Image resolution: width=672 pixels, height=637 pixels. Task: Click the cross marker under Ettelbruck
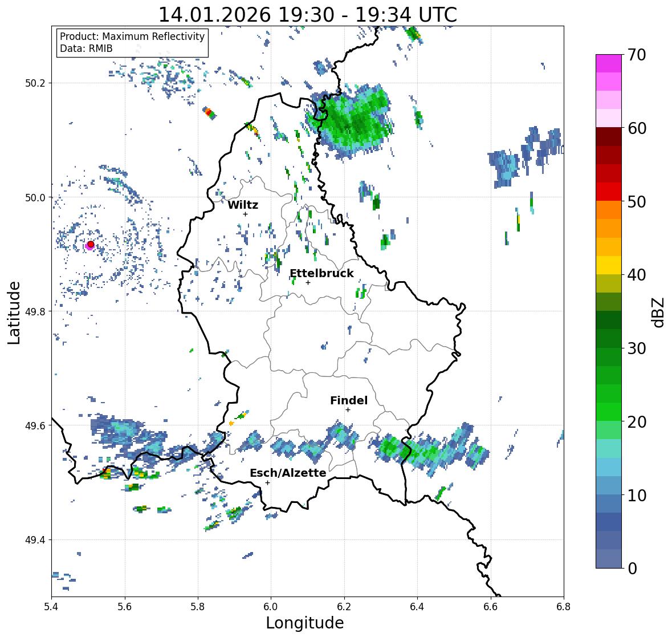[x=308, y=282]
